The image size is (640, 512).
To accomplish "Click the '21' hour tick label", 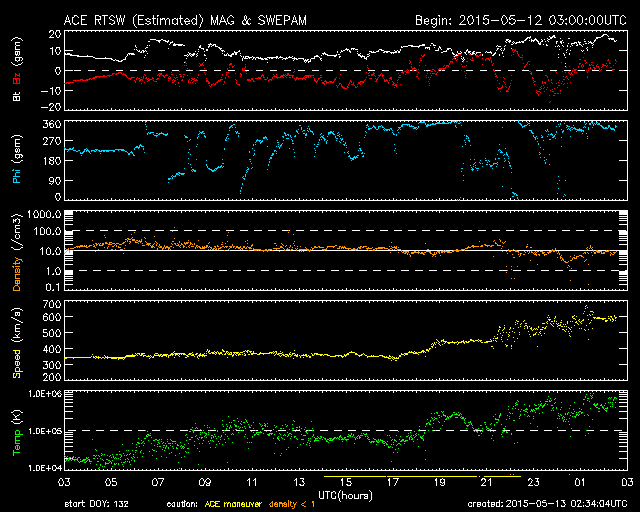I will [x=487, y=482].
